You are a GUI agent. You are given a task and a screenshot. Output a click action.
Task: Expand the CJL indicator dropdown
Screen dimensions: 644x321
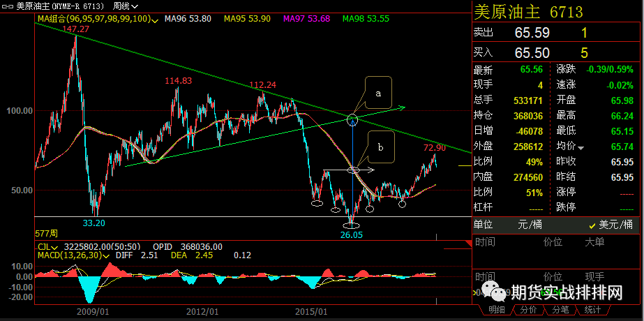(55, 247)
